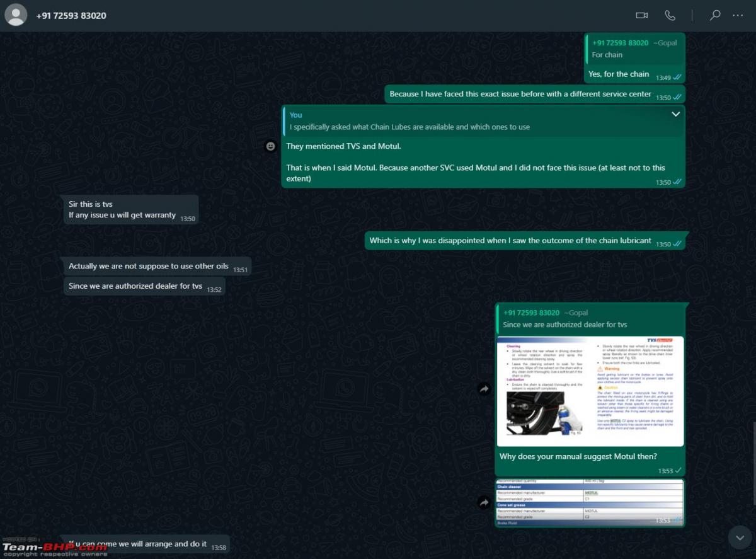Select "Which is why I was disappointed" message
This screenshot has height=559, width=756.
510,240
